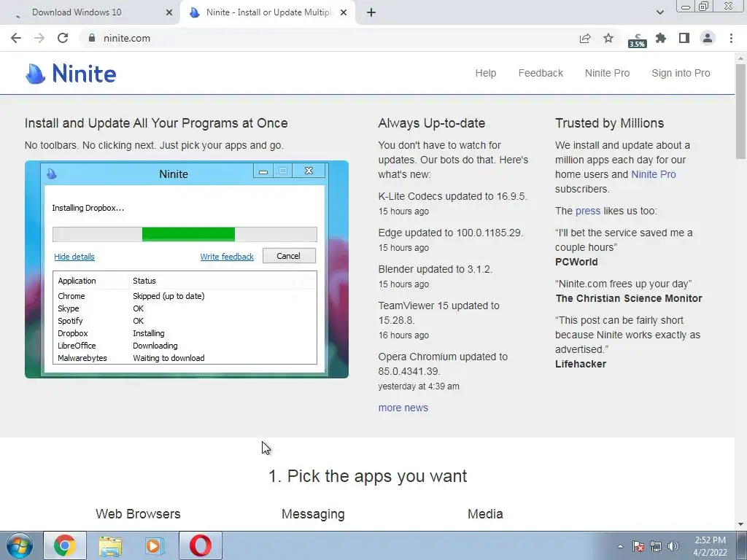Click the browser forward arrow
The width and height of the screenshot is (747, 560).
(39, 38)
